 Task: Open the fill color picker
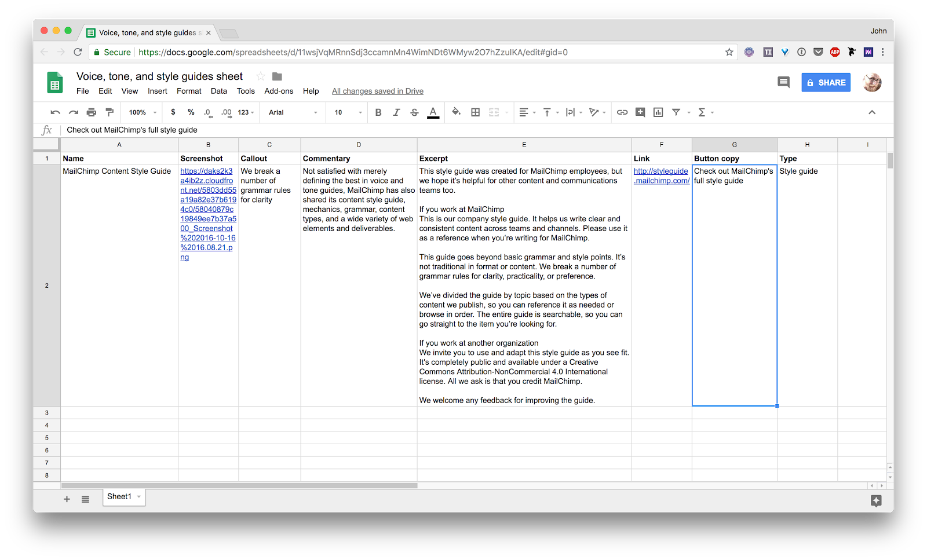457,112
